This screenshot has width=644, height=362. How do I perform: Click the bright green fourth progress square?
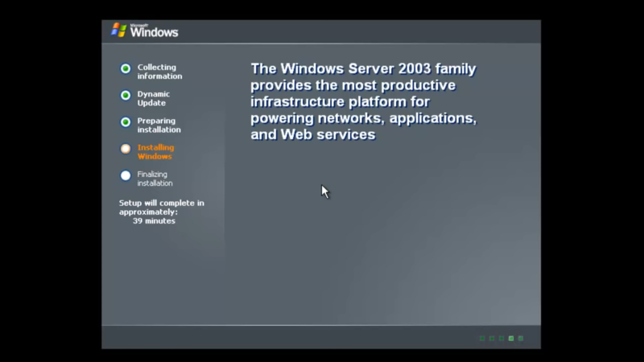(x=511, y=339)
